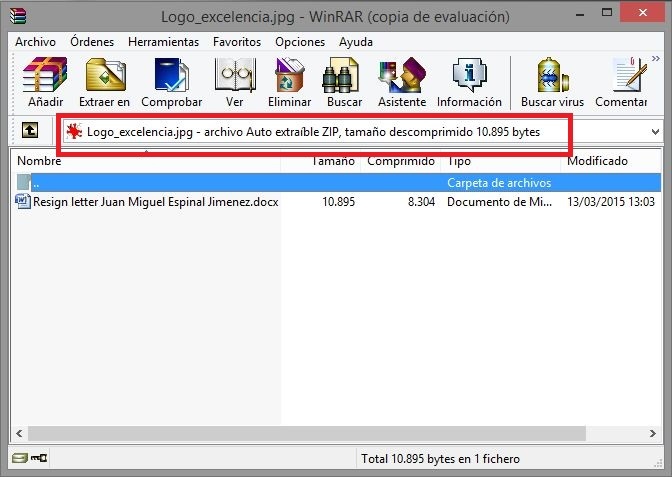Select Resign letter Juan Miguel Espinal Jimenez.docx
Screen dimensions: 672x477
coord(156,201)
